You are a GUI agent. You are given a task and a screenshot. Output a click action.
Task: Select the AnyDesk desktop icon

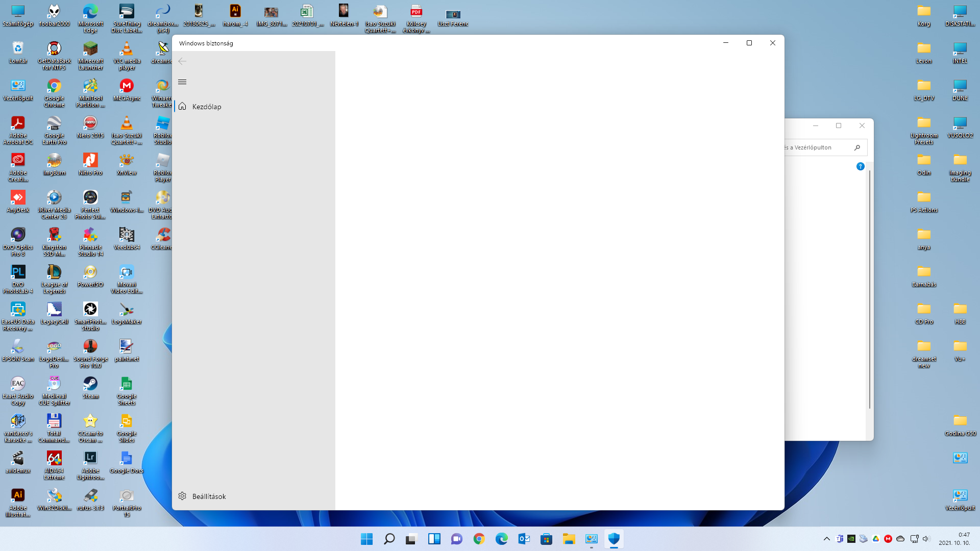[x=18, y=202]
